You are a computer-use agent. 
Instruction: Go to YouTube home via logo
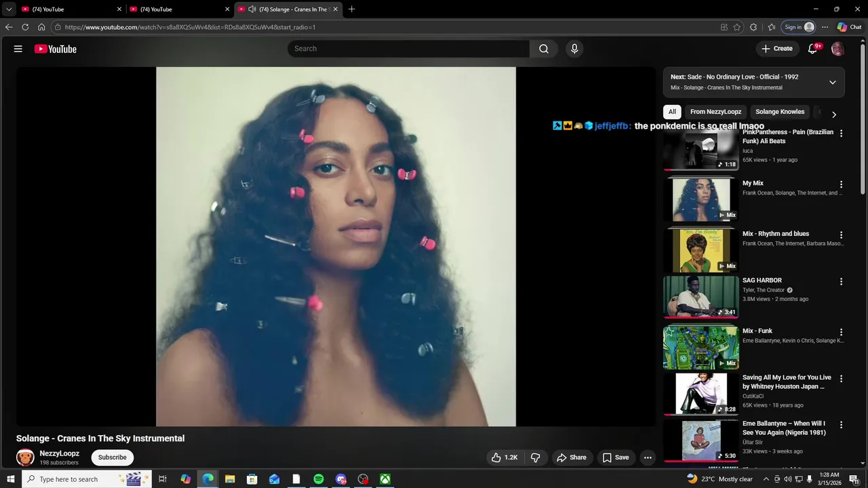click(x=55, y=49)
